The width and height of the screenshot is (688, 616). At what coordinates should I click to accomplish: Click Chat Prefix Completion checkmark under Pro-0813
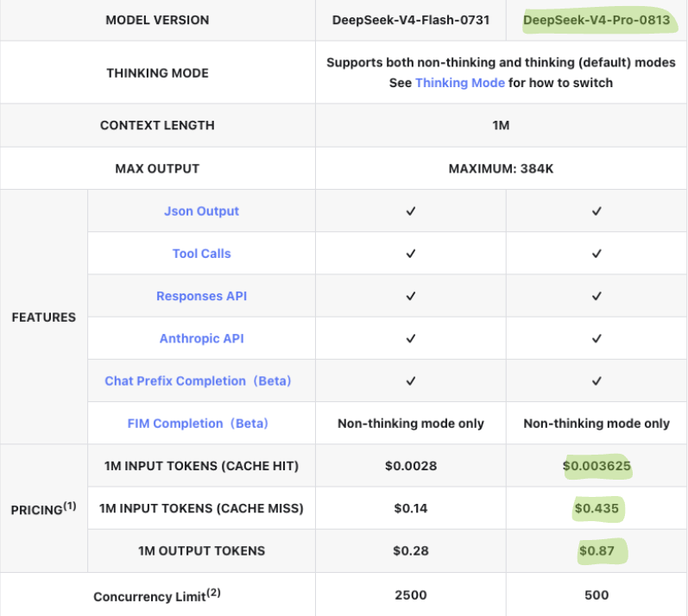coord(596,381)
